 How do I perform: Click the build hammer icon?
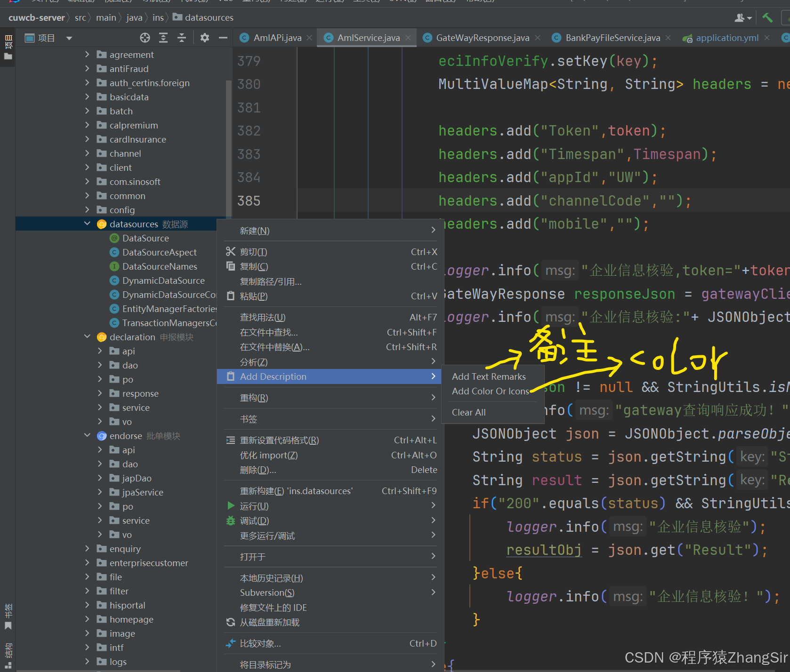(767, 18)
